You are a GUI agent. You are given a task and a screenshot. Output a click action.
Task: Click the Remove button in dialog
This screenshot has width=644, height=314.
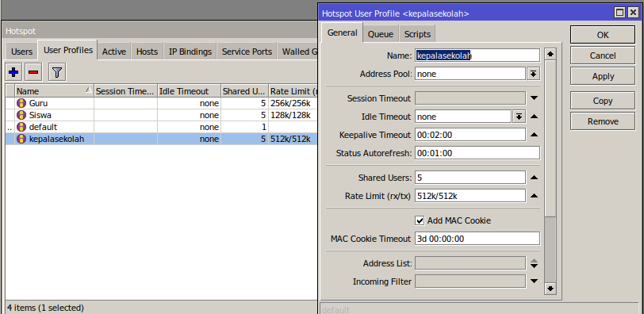point(603,121)
